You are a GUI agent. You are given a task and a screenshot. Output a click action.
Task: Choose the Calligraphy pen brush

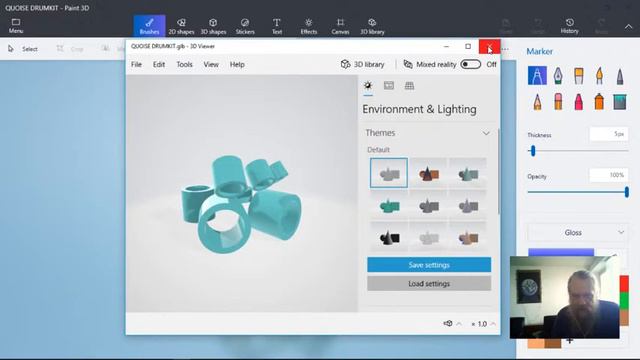(558, 76)
